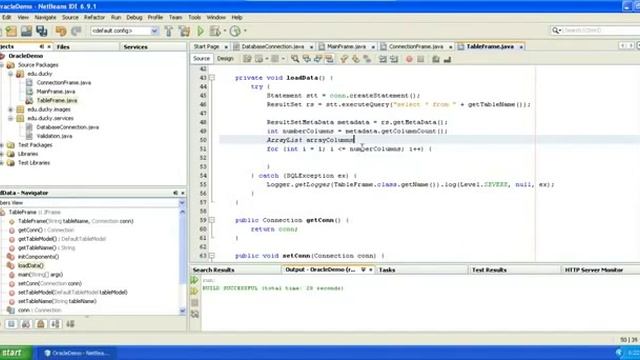Toggle the second Navigator filter icon
The width and height of the screenshot is (640, 360).
tap(26, 324)
